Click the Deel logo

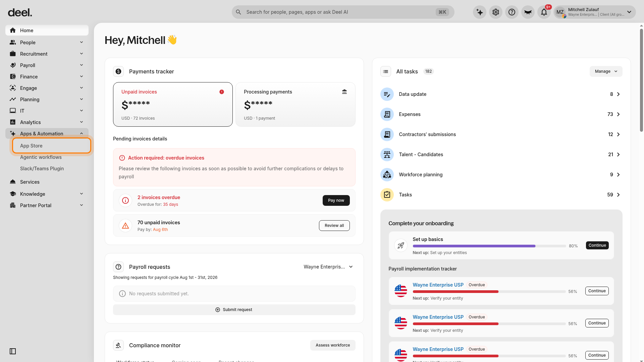pyautogui.click(x=20, y=13)
